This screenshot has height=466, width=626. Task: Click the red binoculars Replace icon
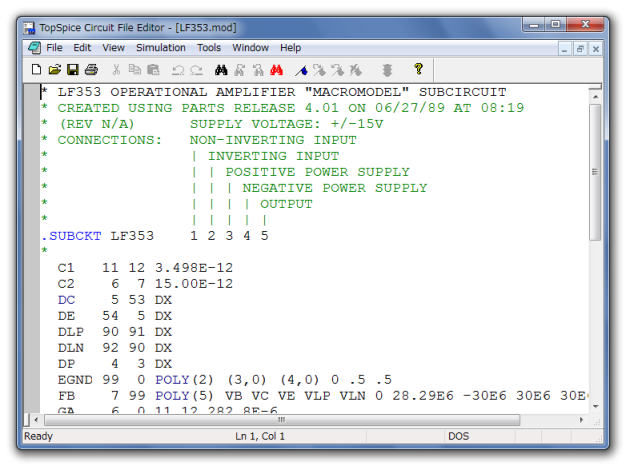click(x=276, y=70)
